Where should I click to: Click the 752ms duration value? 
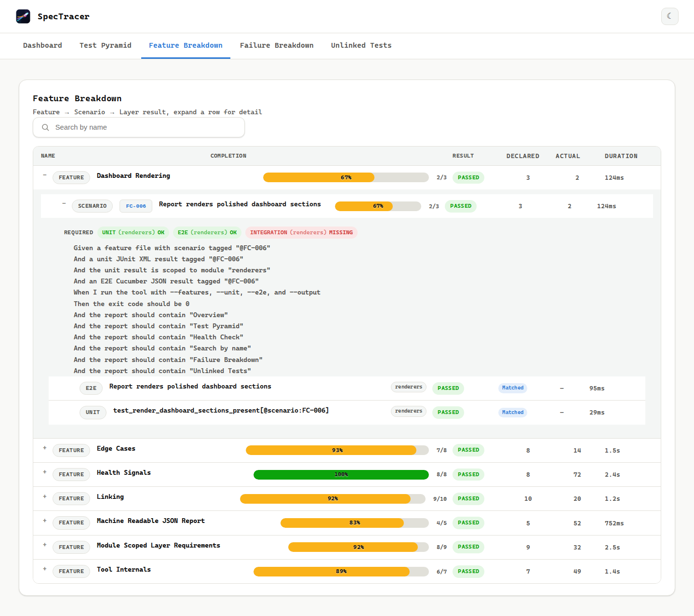(614, 523)
